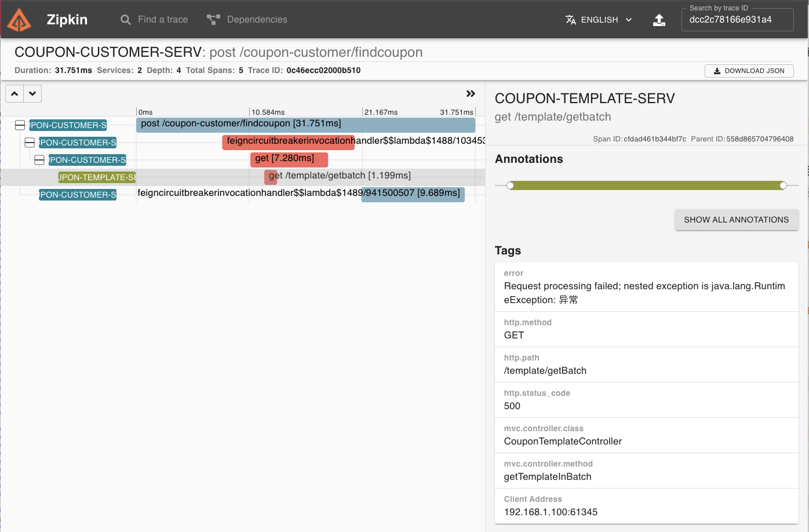Open the ENGLISH language dropdown
809x532 pixels.
click(x=606, y=20)
